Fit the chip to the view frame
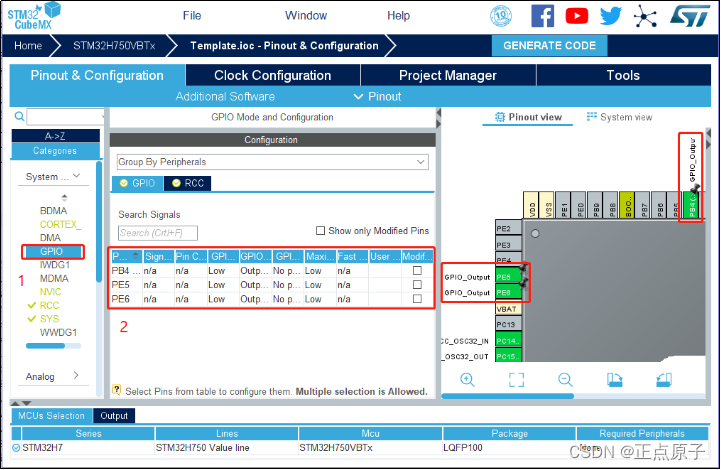The image size is (721, 470). pos(516,379)
